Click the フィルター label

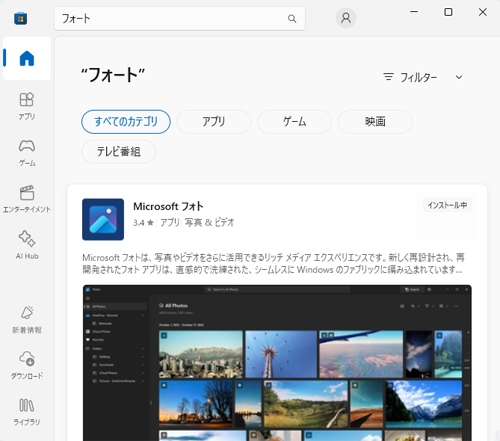point(418,77)
